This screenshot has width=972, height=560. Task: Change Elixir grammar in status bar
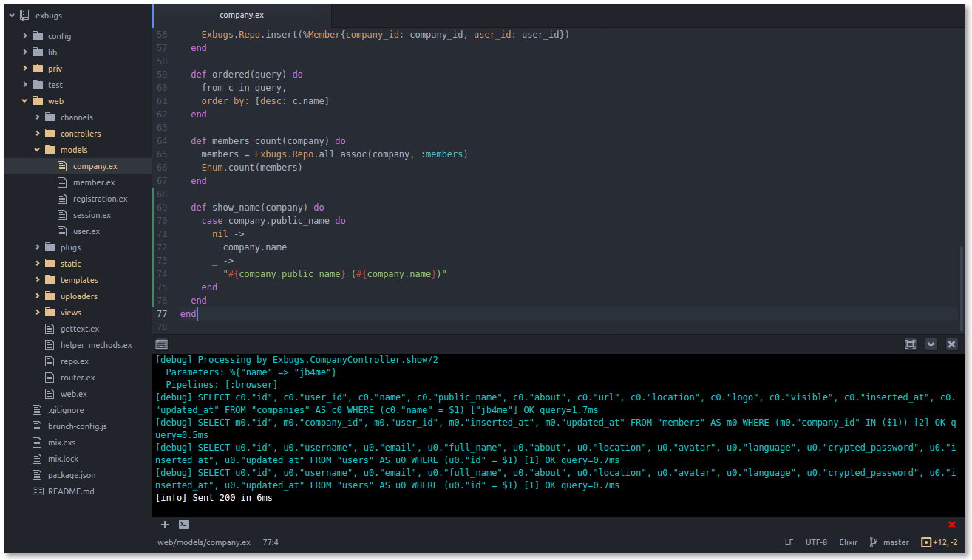[849, 542]
